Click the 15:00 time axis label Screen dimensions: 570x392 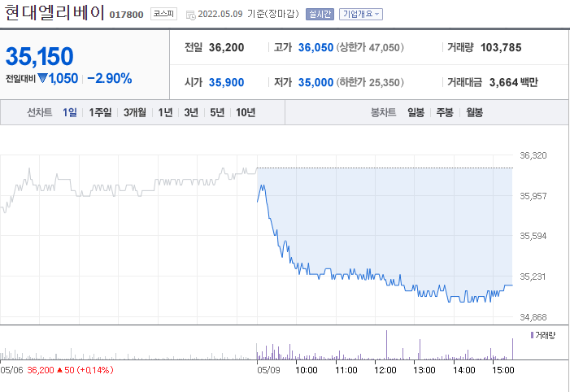click(503, 370)
